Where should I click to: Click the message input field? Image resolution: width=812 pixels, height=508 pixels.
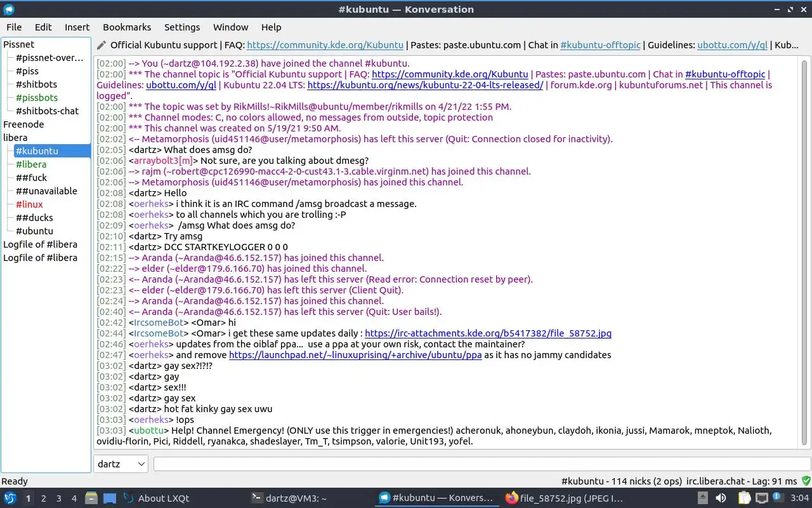(482, 464)
